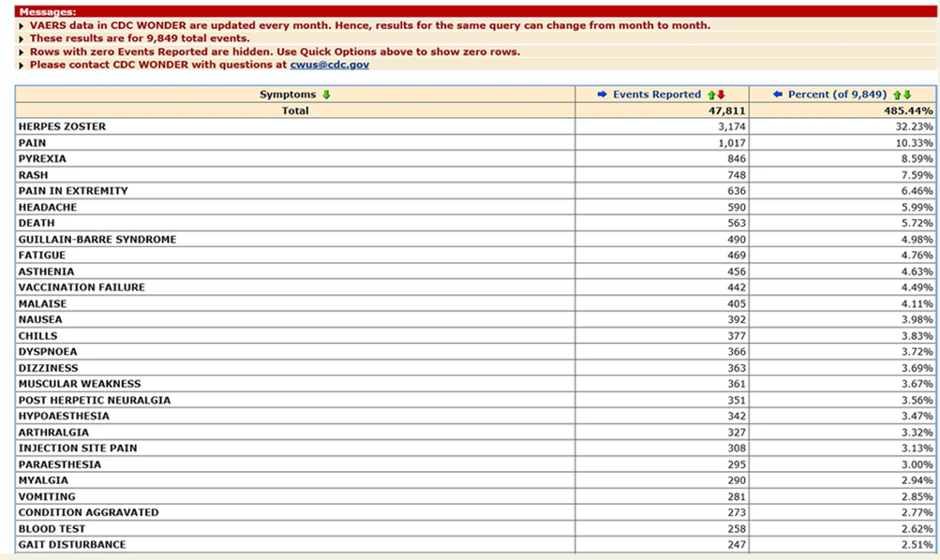Click the Total events value 47,811
The image size is (940, 560).
click(726, 111)
